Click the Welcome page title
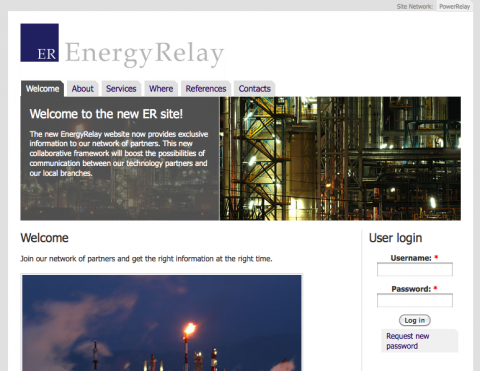Screen dimensions: 480x371 (x=44, y=238)
